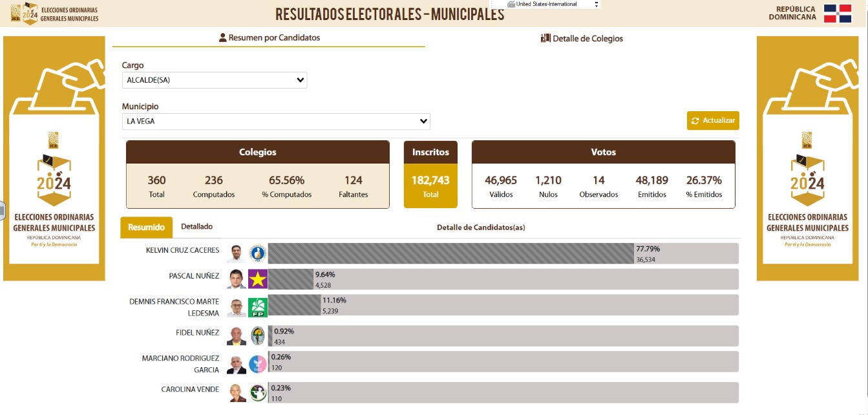Select the Resumido view tab

[147, 227]
